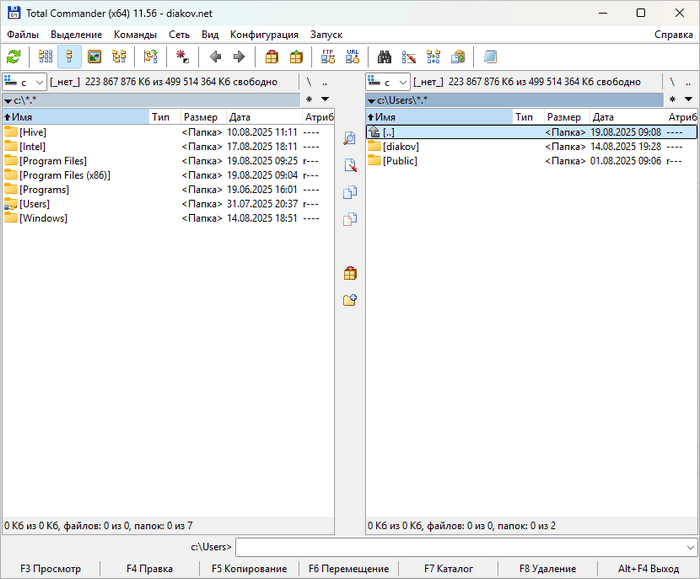The image size is (700, 579).
Task: Click the notepad icon at the toolbar end
Action: click(490, 57)
